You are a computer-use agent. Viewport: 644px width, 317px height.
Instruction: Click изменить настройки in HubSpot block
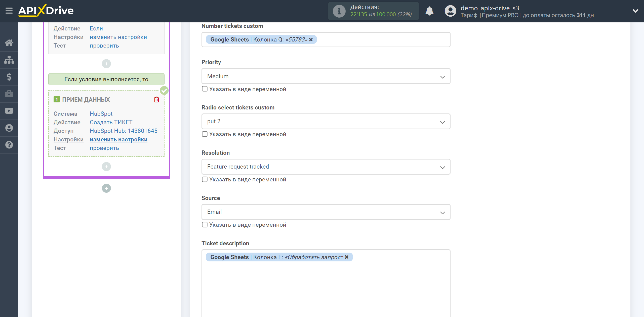pos(118,139)
